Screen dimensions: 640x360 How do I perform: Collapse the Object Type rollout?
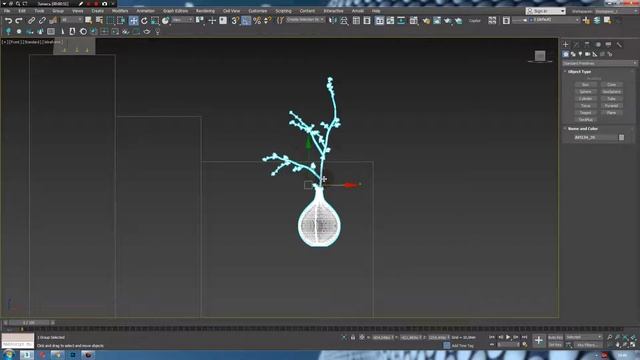[580, 71]
